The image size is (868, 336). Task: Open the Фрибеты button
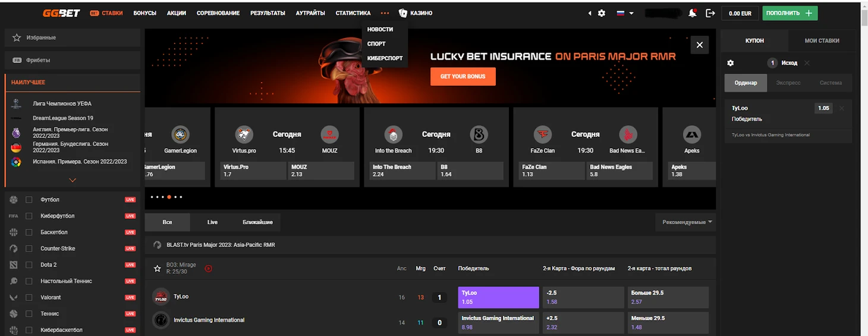click(73, 60)
